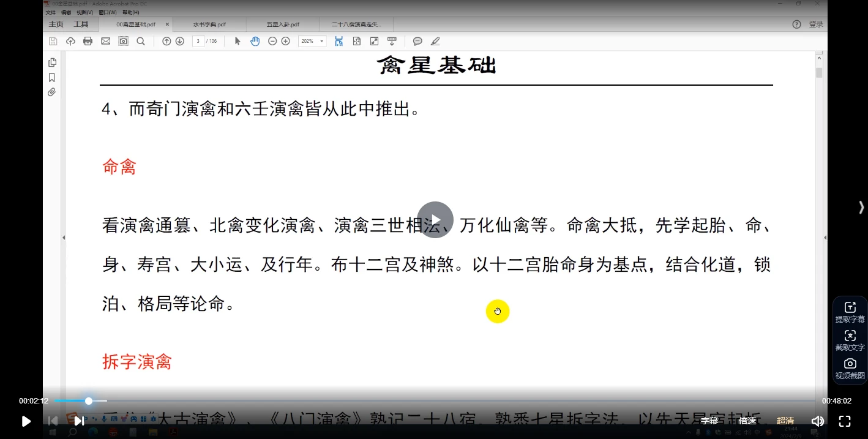
Task: Click the 登录 sign-in link
Action: tap(816, 24)
